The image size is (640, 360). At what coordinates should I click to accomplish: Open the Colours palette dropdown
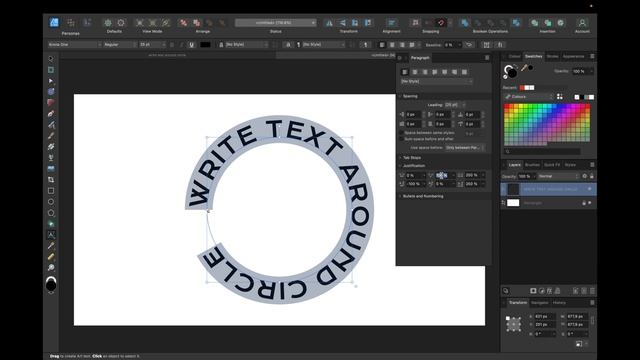[529, 97]
